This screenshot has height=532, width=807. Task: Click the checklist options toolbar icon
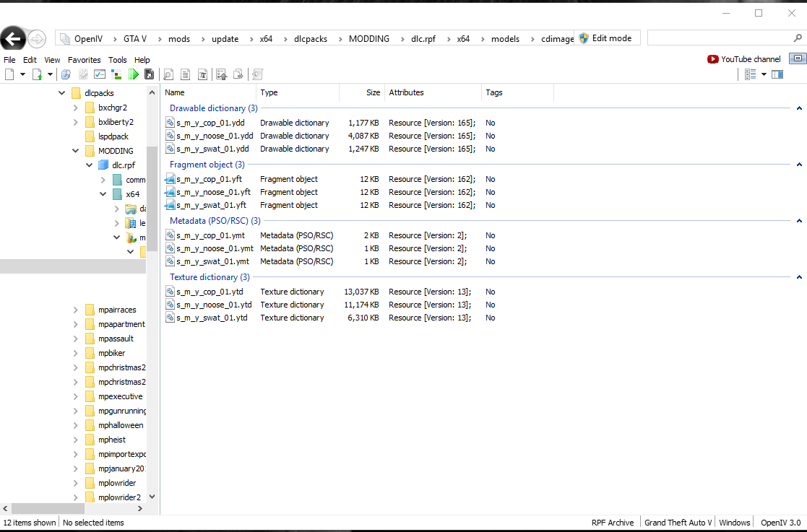pos(100,74)
